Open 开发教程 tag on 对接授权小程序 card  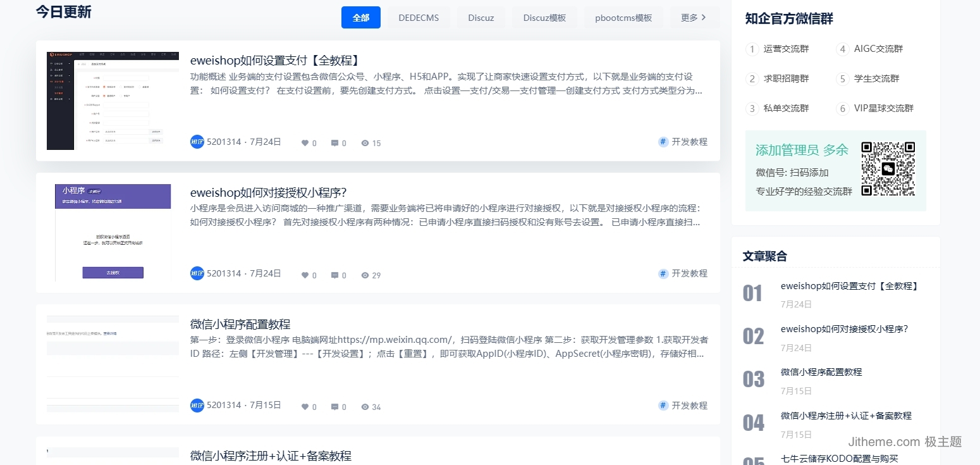click(x=689, y=273)
